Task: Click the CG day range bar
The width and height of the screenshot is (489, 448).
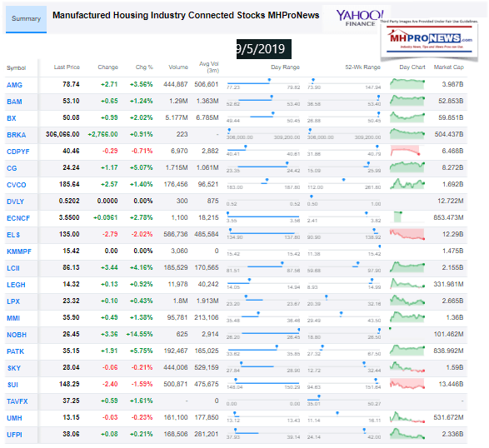Action: (x=263, y=167)
